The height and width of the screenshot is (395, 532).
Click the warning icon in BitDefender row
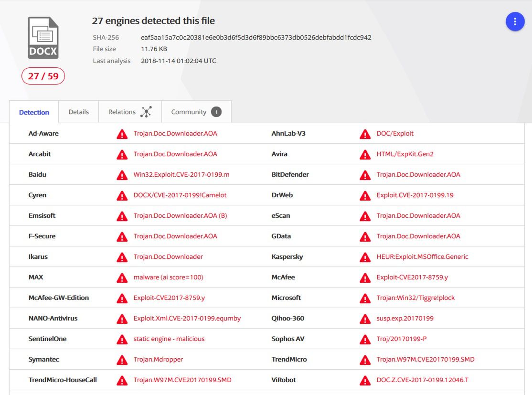[365, 175]
